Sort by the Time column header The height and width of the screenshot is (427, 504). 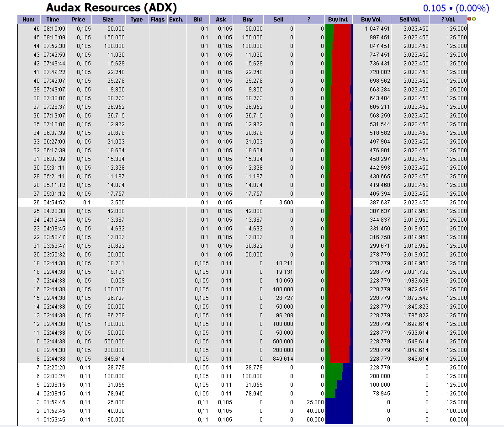click(x=52, y=19)
